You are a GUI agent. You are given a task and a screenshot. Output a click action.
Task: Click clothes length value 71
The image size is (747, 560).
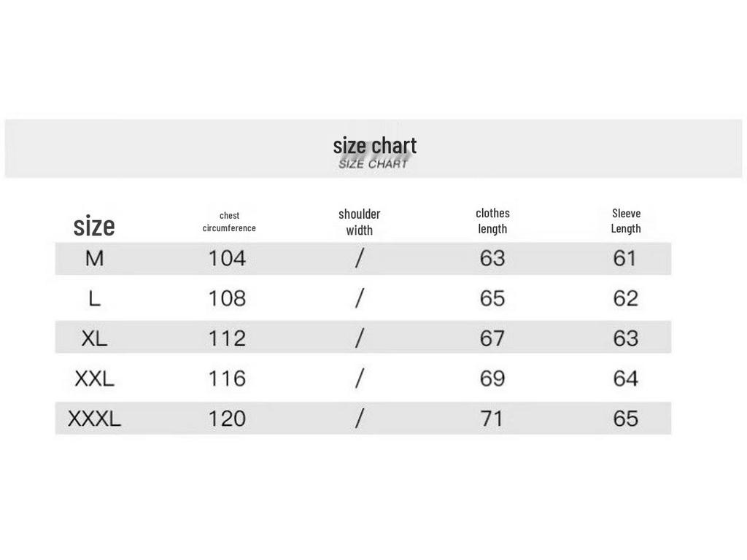tap(492, 419)
